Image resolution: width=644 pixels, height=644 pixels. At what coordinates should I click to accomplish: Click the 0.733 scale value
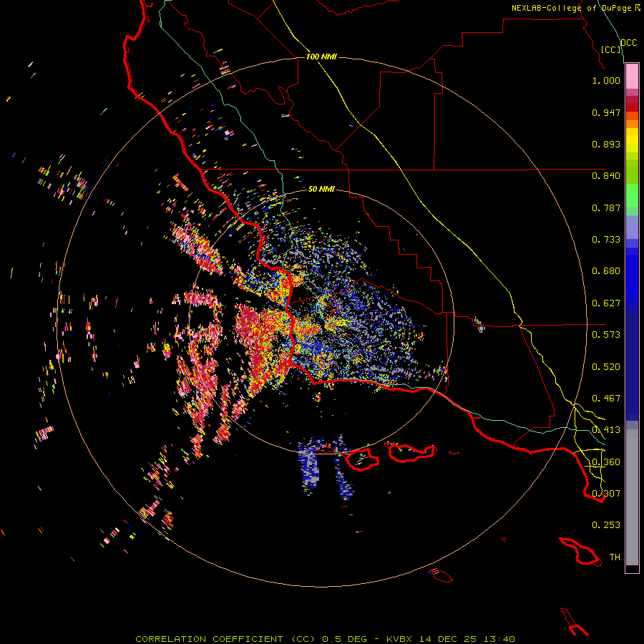(x=606, y=240)
